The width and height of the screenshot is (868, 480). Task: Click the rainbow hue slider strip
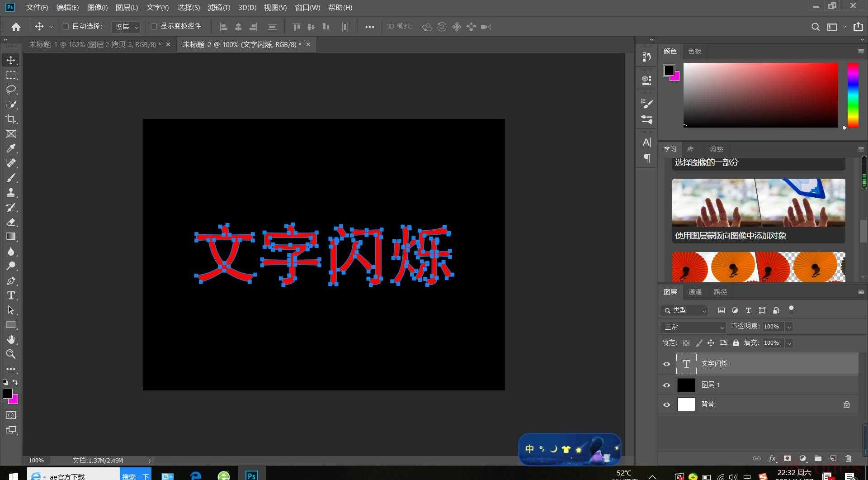pos(853,95)
